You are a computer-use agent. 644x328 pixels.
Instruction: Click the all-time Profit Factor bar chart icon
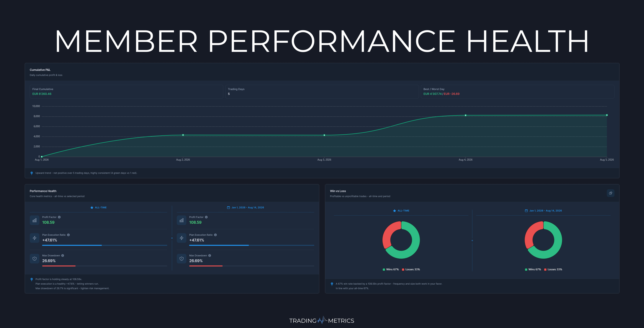pos(35,220)
